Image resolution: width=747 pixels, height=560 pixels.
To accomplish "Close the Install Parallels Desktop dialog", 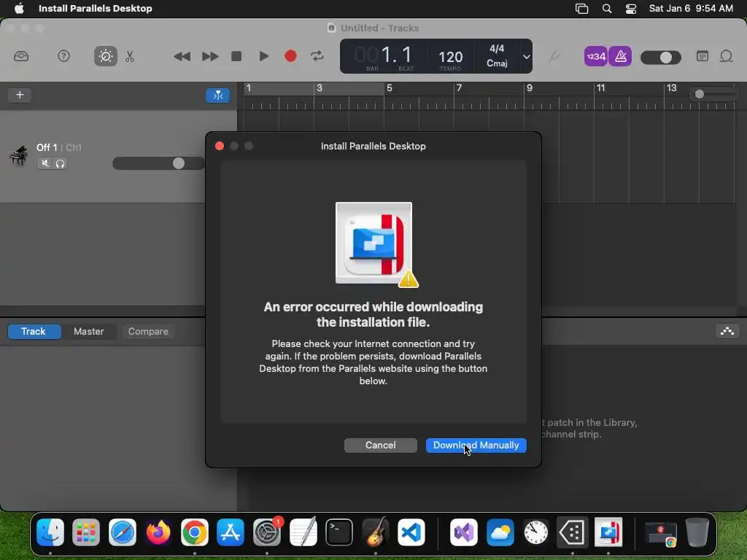I will [219, 146].
